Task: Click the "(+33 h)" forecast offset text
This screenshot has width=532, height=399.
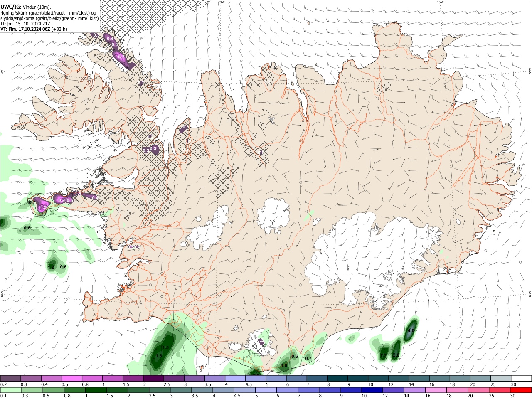Action: pos(59,29)
